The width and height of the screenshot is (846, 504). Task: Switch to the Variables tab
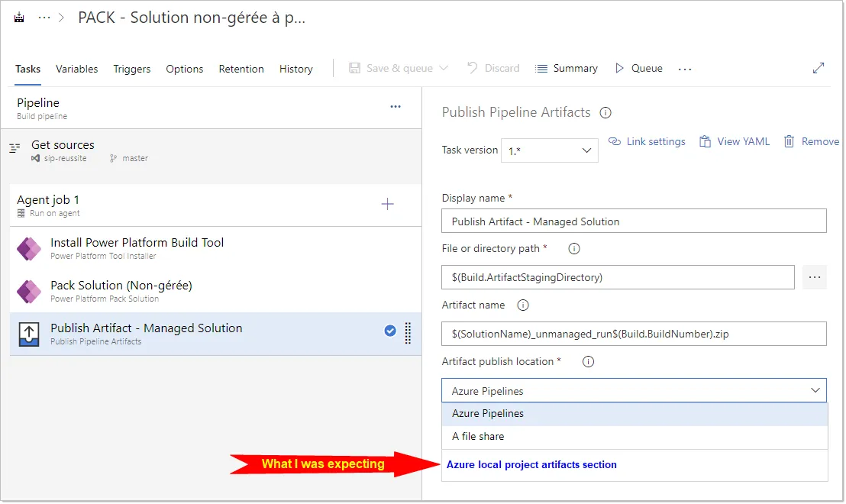(76, 69)
